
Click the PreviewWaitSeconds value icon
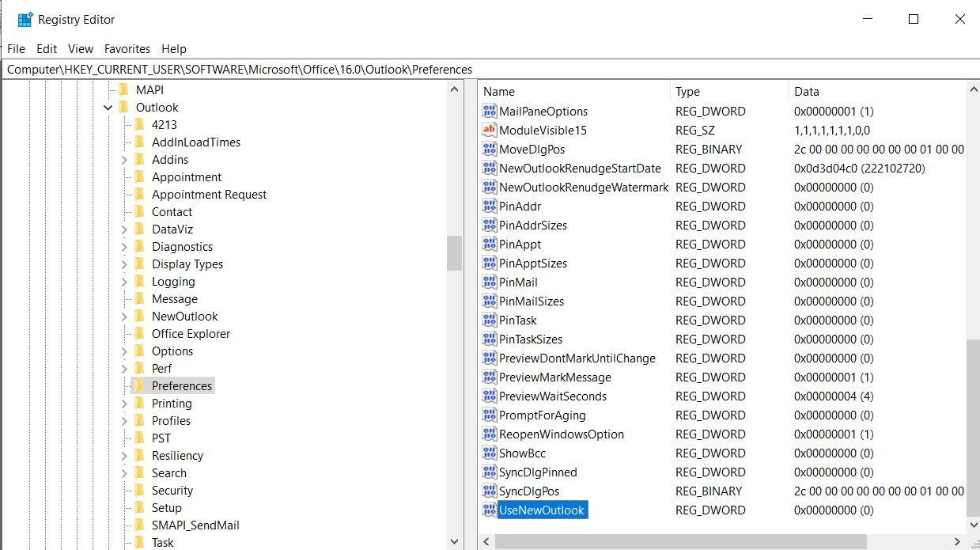(x=490, y=396)
